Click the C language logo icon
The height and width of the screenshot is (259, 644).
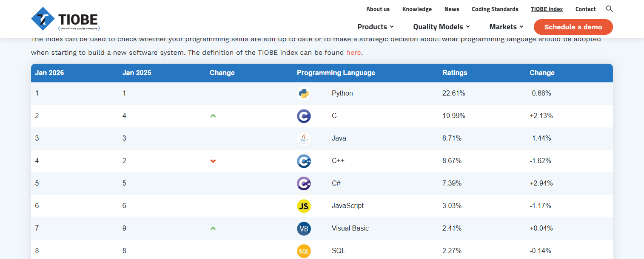tap(304, 116)
